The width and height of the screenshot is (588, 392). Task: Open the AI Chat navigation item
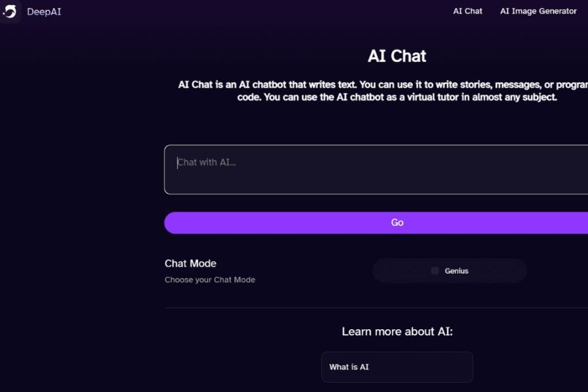(x=468, y=11)
